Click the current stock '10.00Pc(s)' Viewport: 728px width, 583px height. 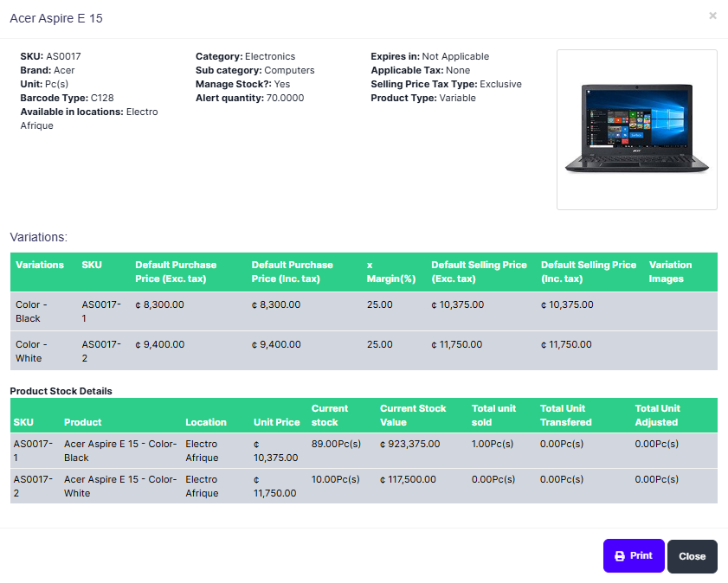coord(336,479)
